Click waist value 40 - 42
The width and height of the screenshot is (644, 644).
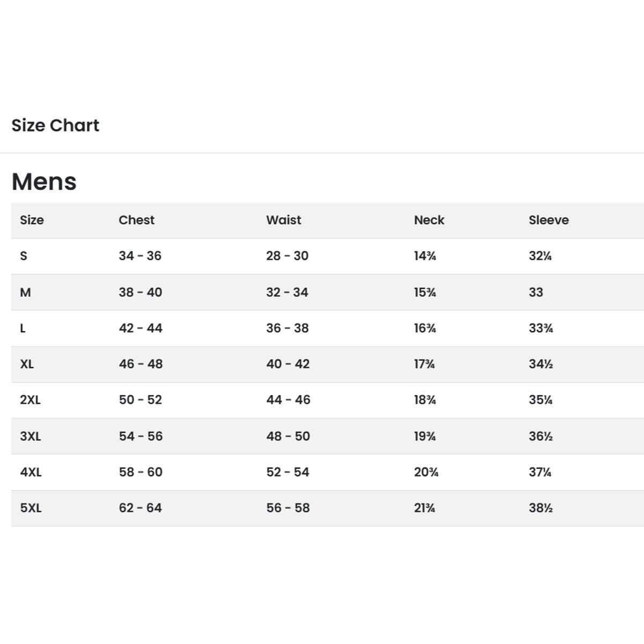288,364
